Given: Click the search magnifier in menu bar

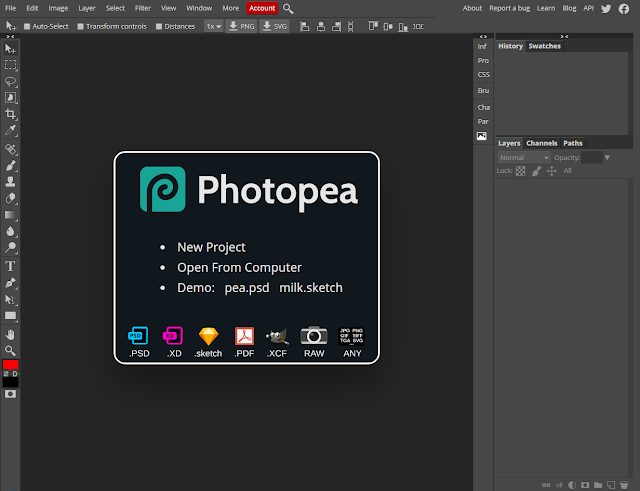Looking at the screenshot, I should (x=288, y=9).
